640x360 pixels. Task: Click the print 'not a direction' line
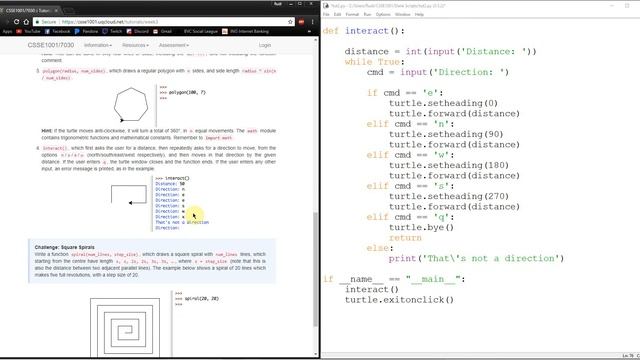pos(476,258)
